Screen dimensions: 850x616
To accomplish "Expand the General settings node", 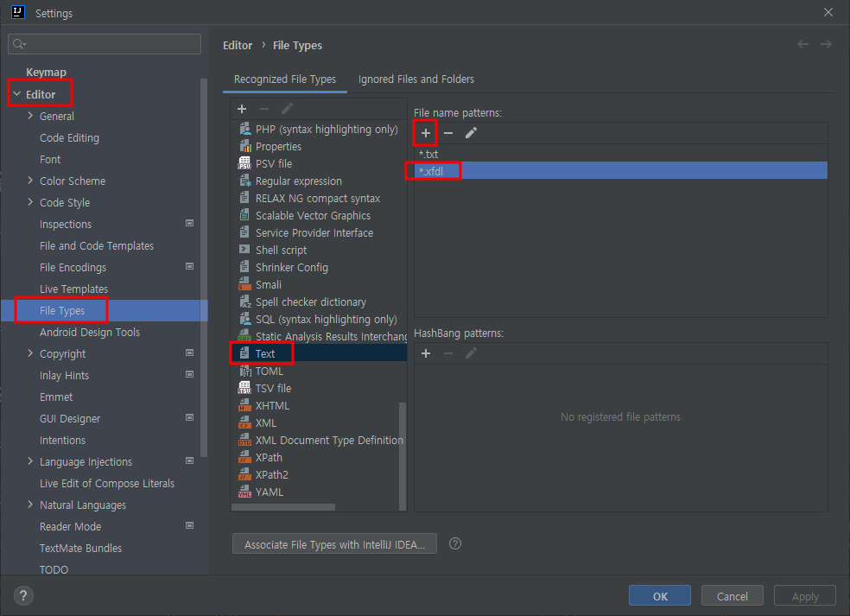I will 30,116.
